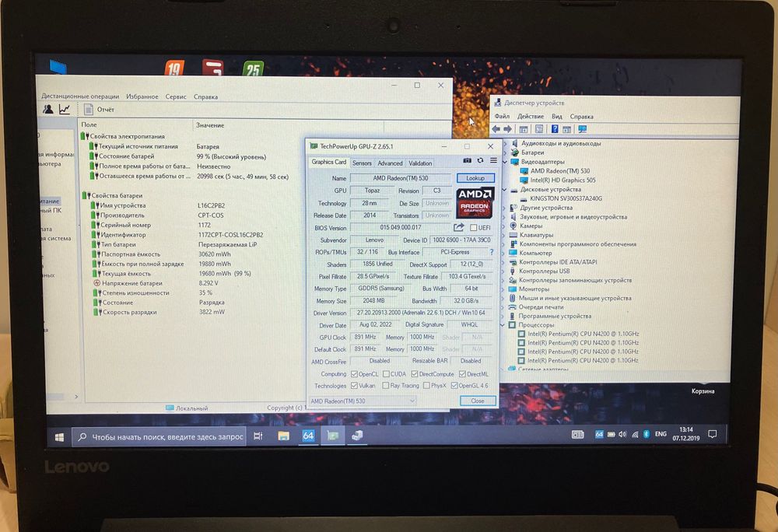Image resolution: width=778 pixels, height=532 pixels.
Task: Switch to Validation tab in GPU-Z
Action: (x=420, y=163)
